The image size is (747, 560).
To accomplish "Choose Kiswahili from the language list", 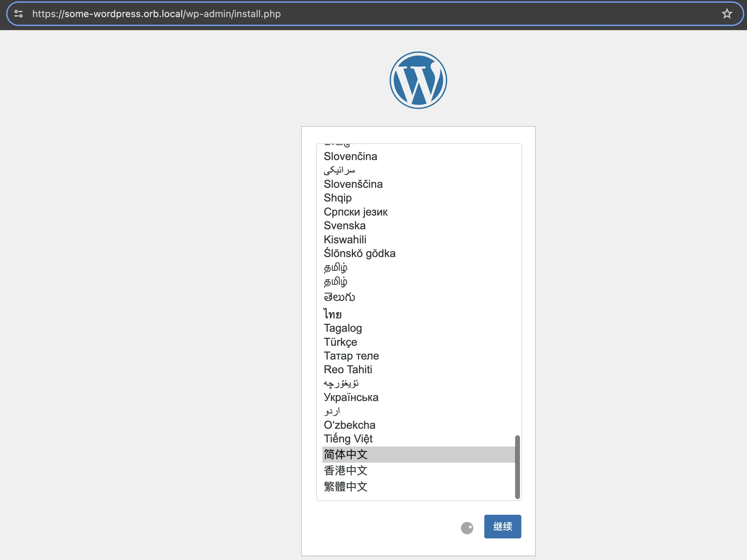I will [x=419, y=240].
